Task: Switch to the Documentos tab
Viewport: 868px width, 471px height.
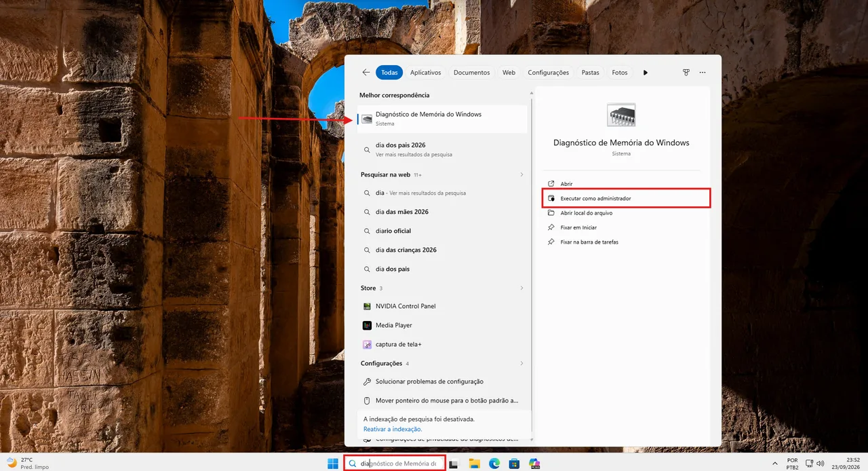Action: [x=472, y=73]
